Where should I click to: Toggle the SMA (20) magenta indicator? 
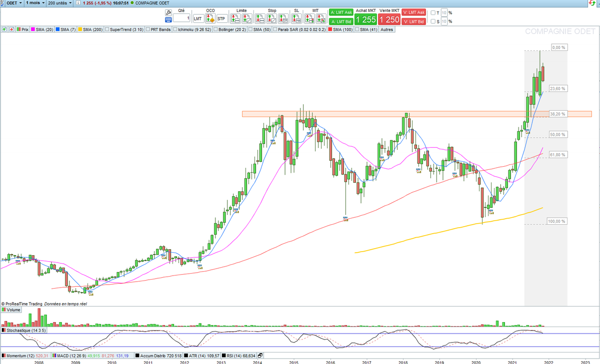tap(43, 29)
